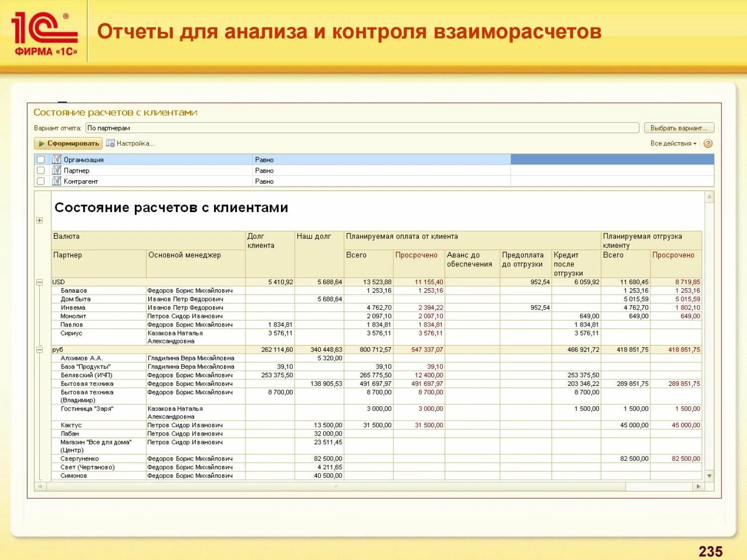Toggle the Партнер filter checkbox

tap(41, 170)
